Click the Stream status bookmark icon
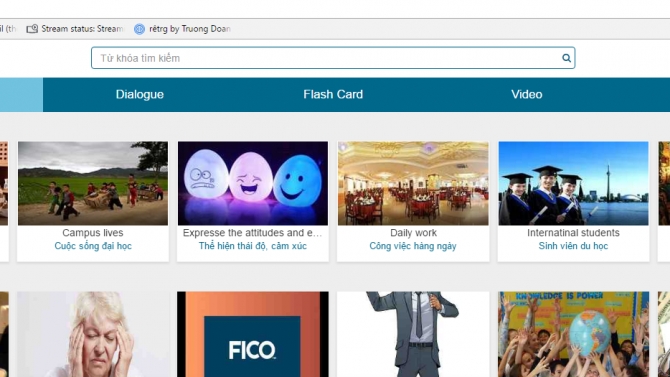 (x=32, y=29)
